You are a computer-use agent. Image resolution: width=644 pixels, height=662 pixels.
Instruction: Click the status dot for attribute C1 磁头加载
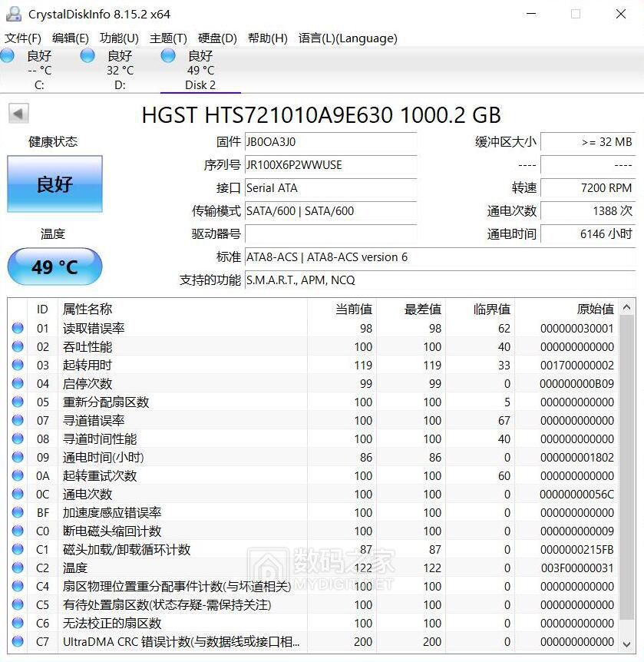[18, 549]
